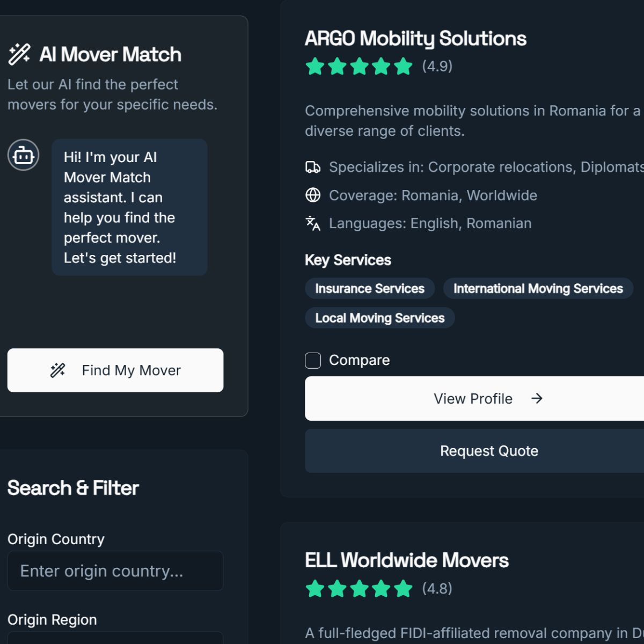Click the wand icon inside Find My Mover

[x=58, y=370]
